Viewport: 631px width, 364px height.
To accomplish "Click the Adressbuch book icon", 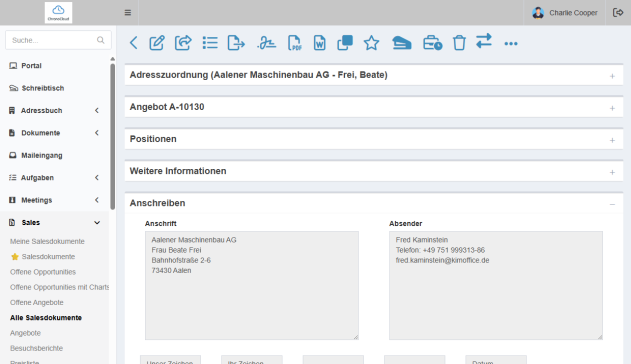I will [12, 110].
